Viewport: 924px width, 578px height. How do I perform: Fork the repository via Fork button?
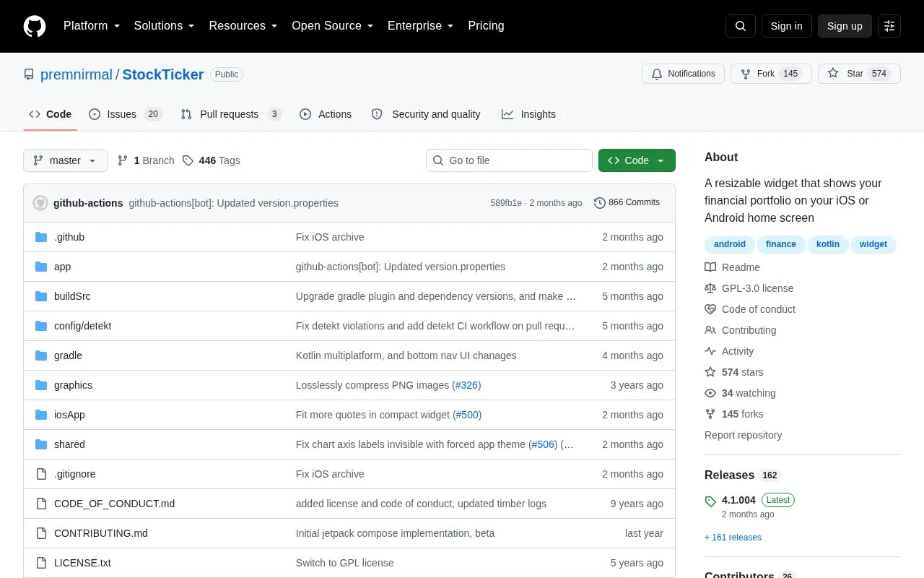(x=771, y=74)
